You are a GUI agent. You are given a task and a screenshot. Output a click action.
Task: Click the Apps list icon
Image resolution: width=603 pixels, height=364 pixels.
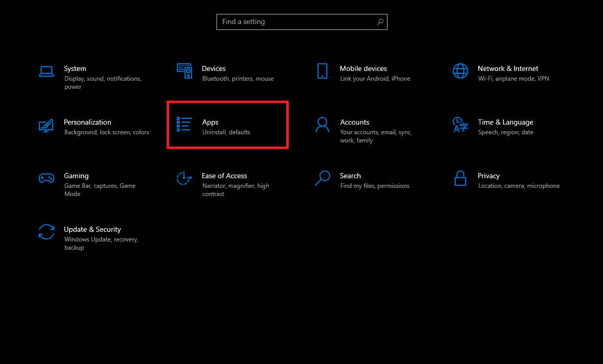coord(184,125)
